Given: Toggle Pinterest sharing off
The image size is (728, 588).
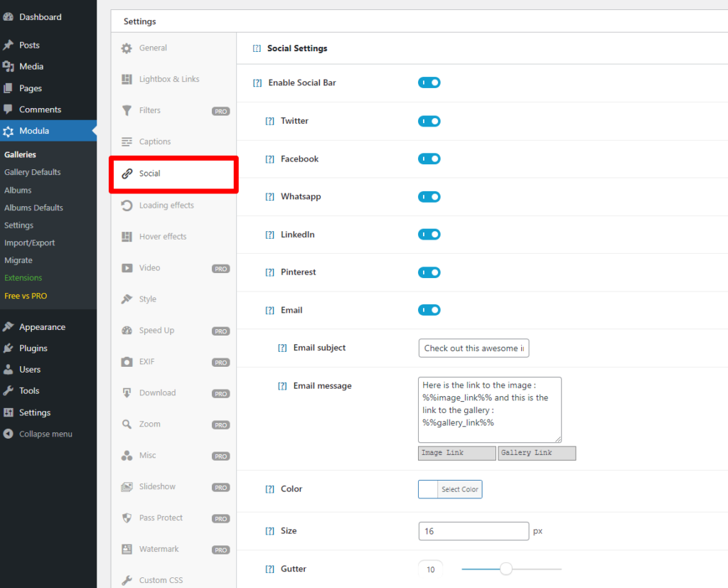Looking at the screenshot, I should (429, 272).
